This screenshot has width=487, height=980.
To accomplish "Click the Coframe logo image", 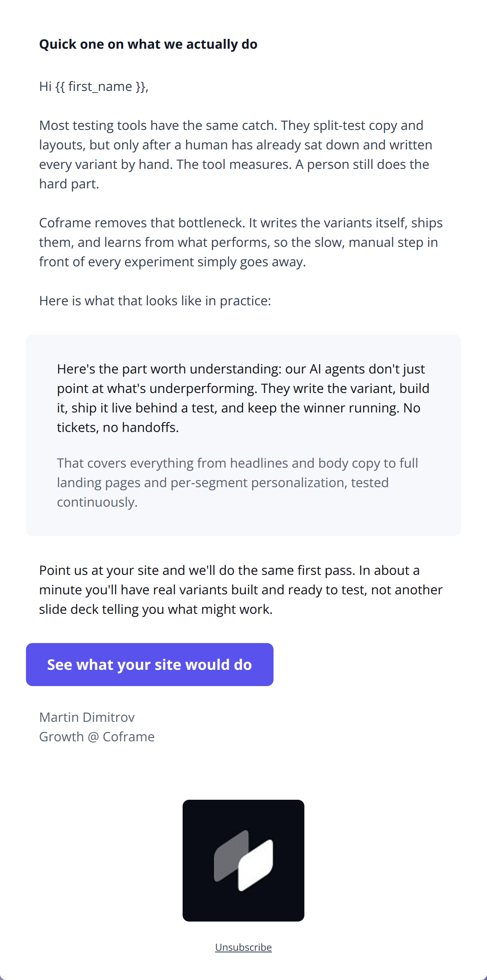I will pyautogui.click(x=243, y=861).
